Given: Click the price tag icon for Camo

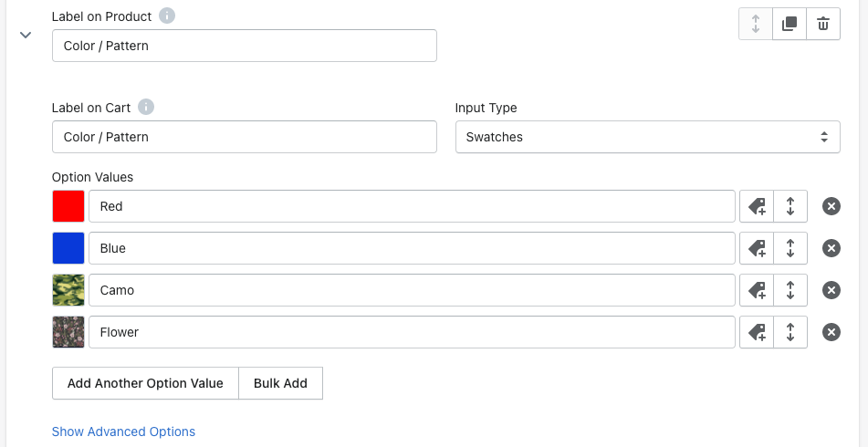Looking at the screenshot, I should pos(757,290).
